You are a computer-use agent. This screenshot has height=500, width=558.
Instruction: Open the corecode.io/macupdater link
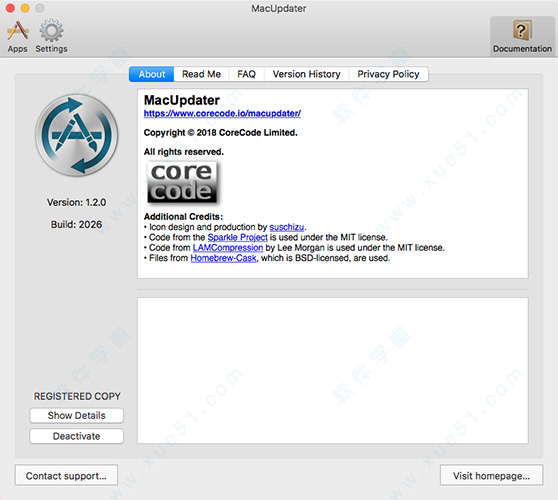(x=222, y=113)
